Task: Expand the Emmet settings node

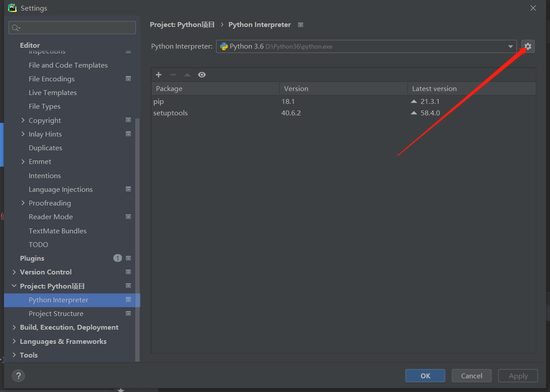Action: pos(23,162)
